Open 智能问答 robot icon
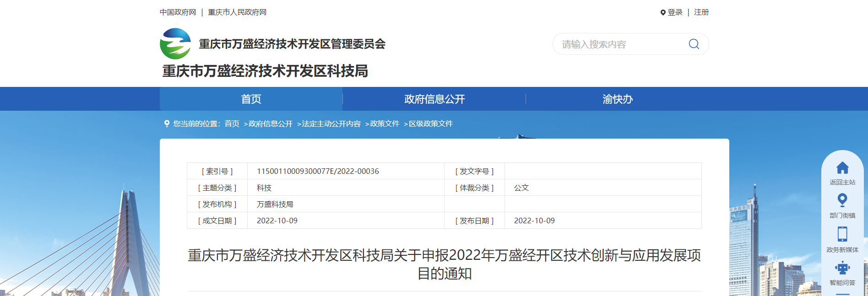Image resolution: width=868 pixels, height=296 pixels. [842, 268]
